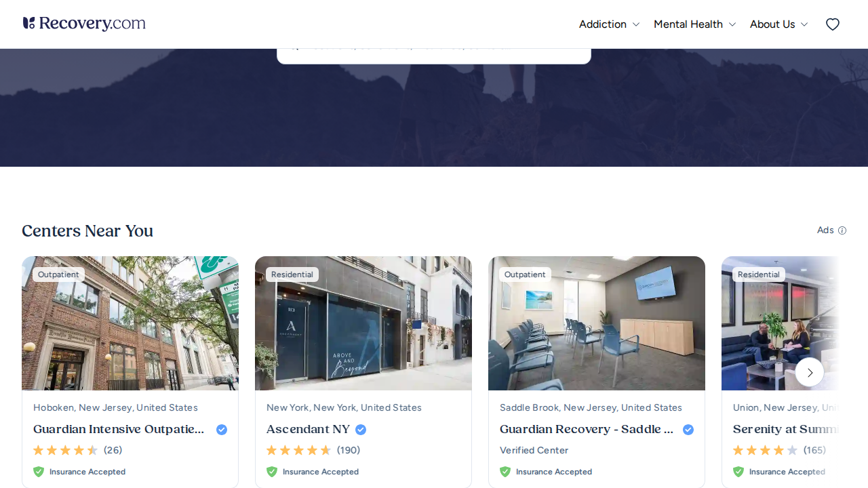Click Residential tag on Ascendant NY card
This screenshot has width=868, height=488.
point(292,274)
